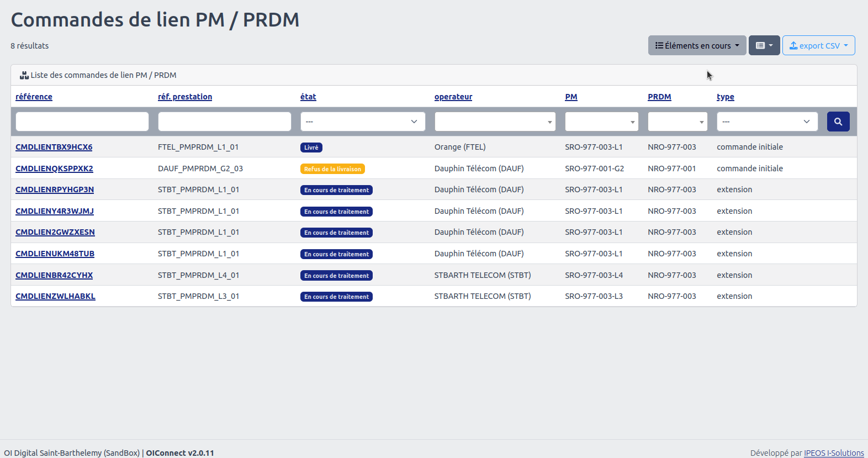Open order CMDLIENTBX9HCX6

tap(54, 147)
